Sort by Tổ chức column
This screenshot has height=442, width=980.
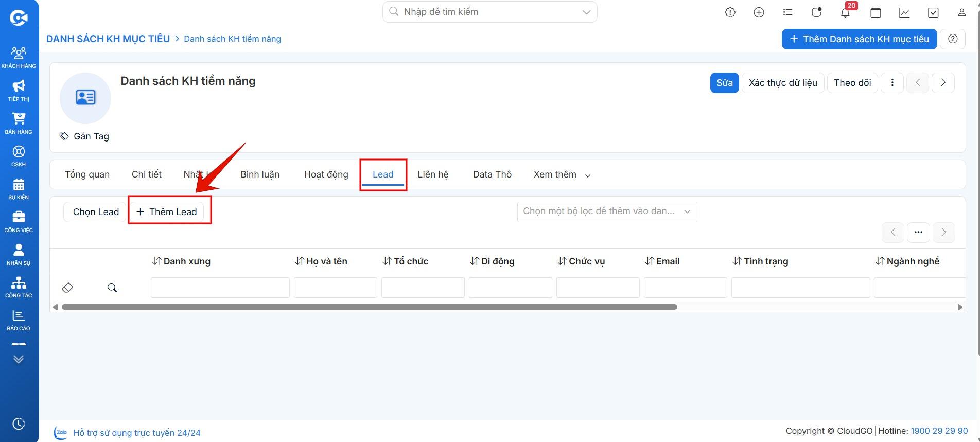406,261
